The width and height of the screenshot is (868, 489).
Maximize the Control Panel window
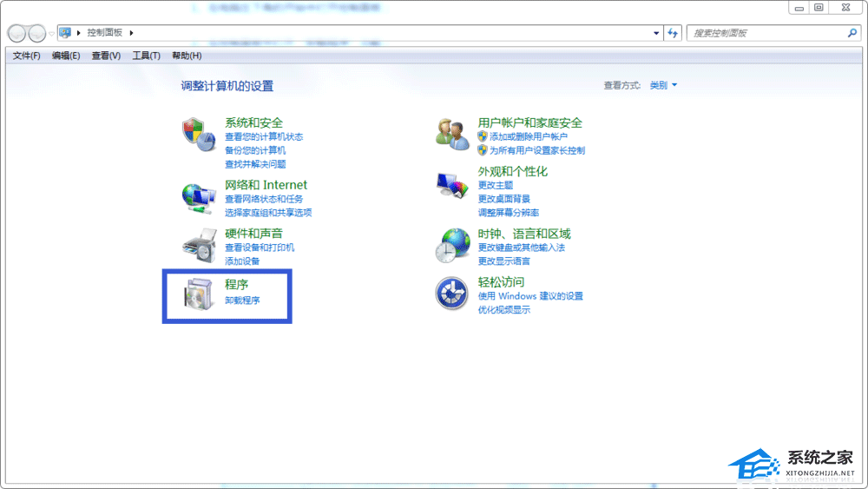pyautogui.click(x=819, y=8)
